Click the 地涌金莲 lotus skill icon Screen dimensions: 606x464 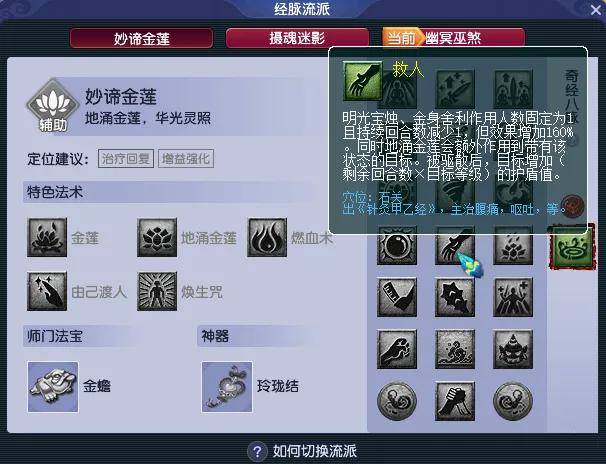[x=157, y=237]
